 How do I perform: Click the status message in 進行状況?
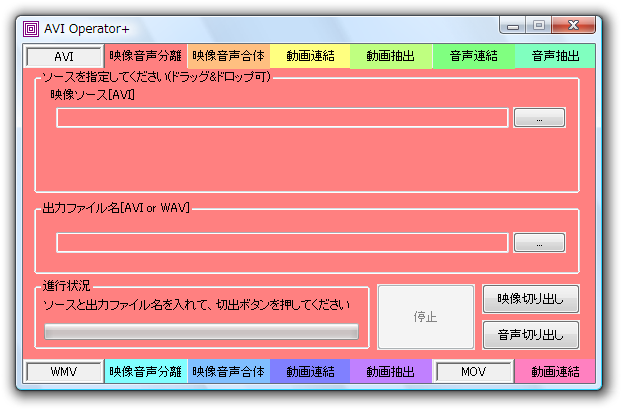point(196,305)
